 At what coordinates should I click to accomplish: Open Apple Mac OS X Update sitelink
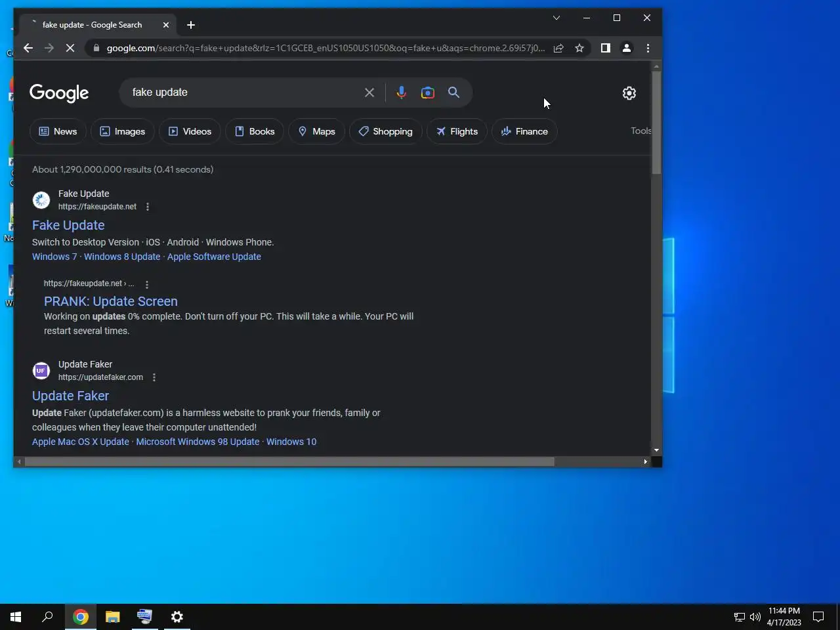coord(81,442)
